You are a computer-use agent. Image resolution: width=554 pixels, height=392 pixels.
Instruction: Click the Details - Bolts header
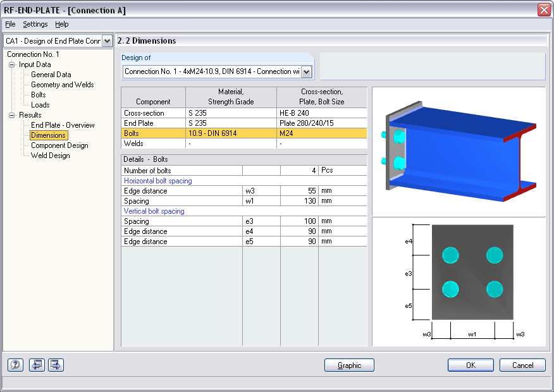tap(243, 159)
